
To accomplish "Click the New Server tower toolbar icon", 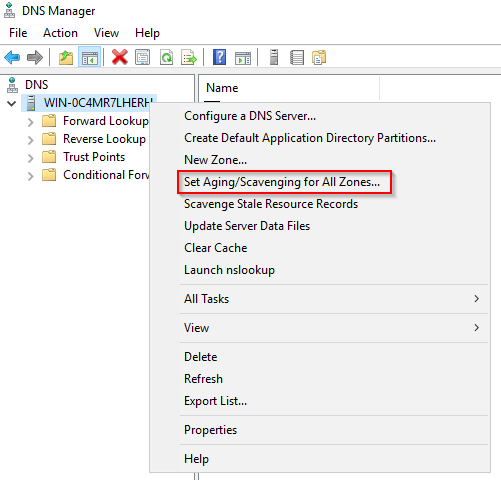I will tap(274, 57).
